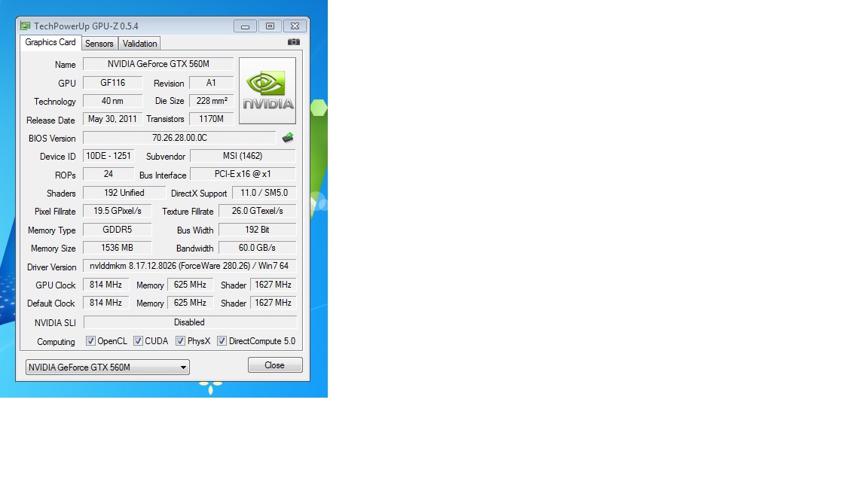The image size is (868, 488).
Task: Click the TechPowerUp GPU-Z 0.5.4 title text
Action: click(86, 26)
